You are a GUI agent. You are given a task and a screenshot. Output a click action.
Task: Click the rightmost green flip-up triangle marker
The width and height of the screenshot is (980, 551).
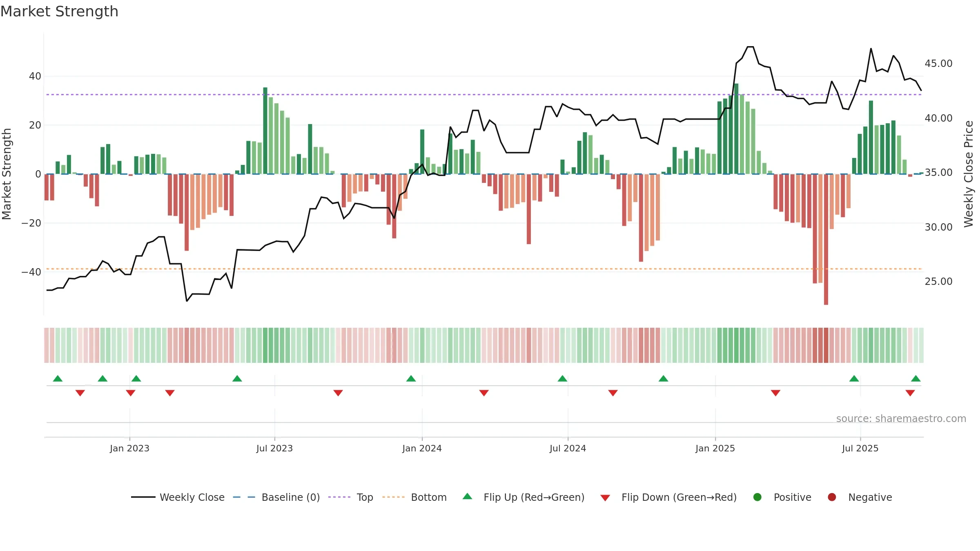(916, 378)
